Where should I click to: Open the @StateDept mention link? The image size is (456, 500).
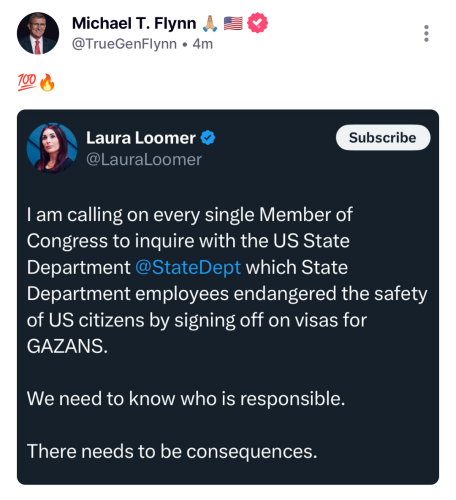188,267
